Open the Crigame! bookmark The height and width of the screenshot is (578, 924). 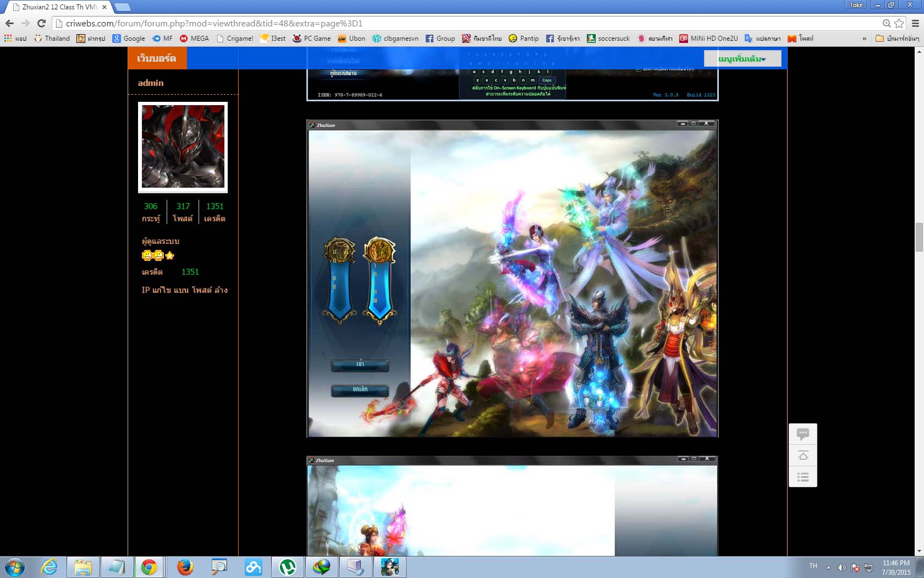click(235, 39)
